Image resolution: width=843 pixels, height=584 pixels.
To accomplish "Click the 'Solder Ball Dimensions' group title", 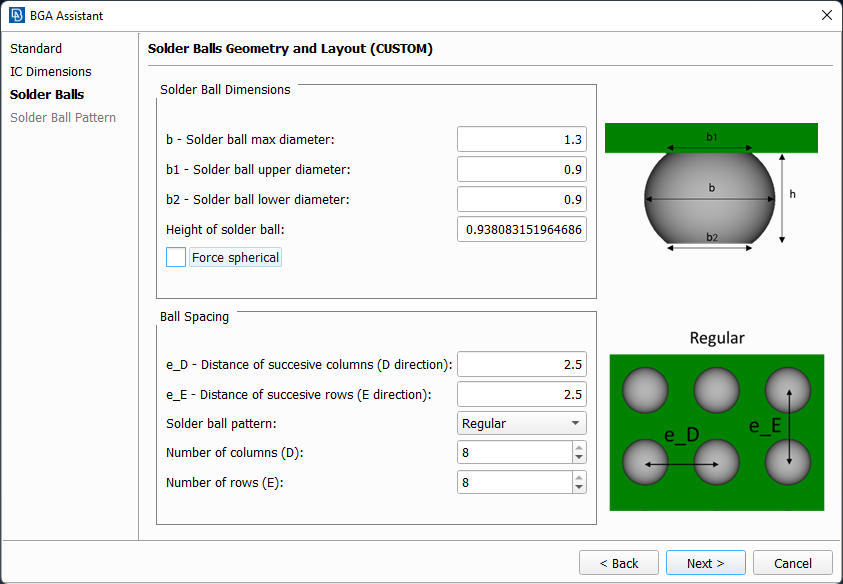I will point(225,90).
